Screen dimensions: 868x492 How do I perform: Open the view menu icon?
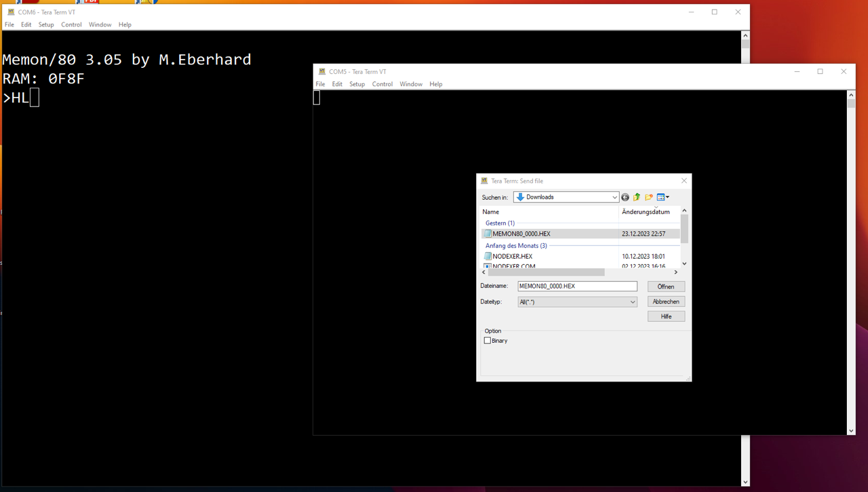[663, 197]
